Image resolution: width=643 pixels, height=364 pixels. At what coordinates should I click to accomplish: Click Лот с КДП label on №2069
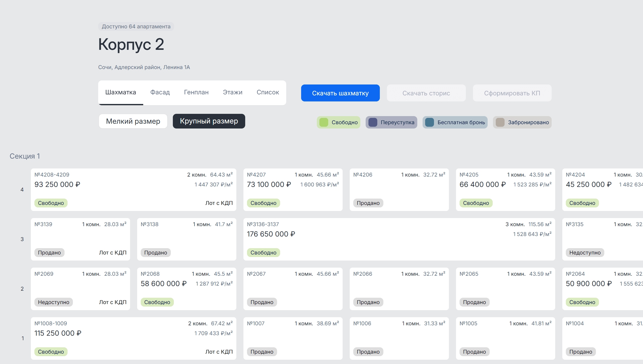click(x=113, y=302)
